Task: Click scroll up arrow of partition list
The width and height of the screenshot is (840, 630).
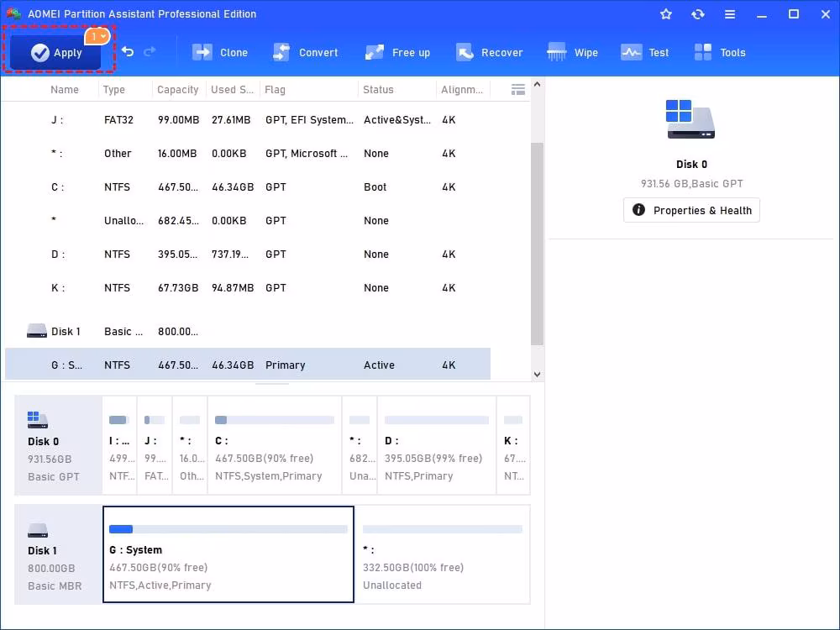Action: (538, 84)
